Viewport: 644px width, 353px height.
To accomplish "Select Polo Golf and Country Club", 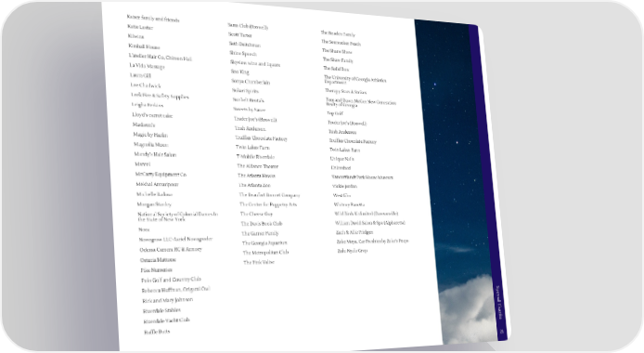I will coord(171,280).
